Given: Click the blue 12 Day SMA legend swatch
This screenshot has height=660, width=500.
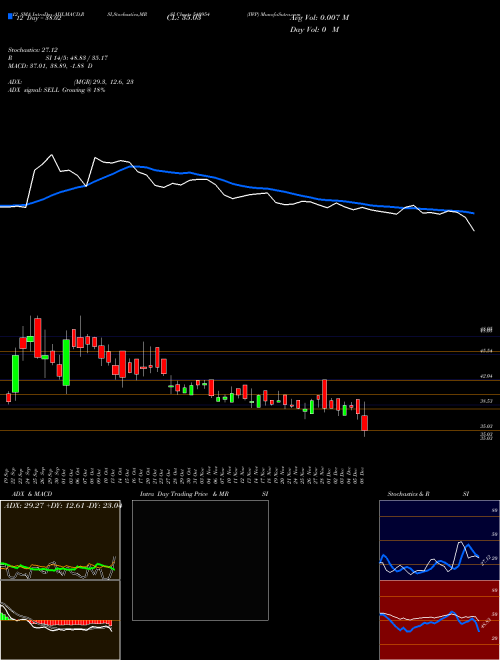Looking at the screenshot, I should coord(10,17).
